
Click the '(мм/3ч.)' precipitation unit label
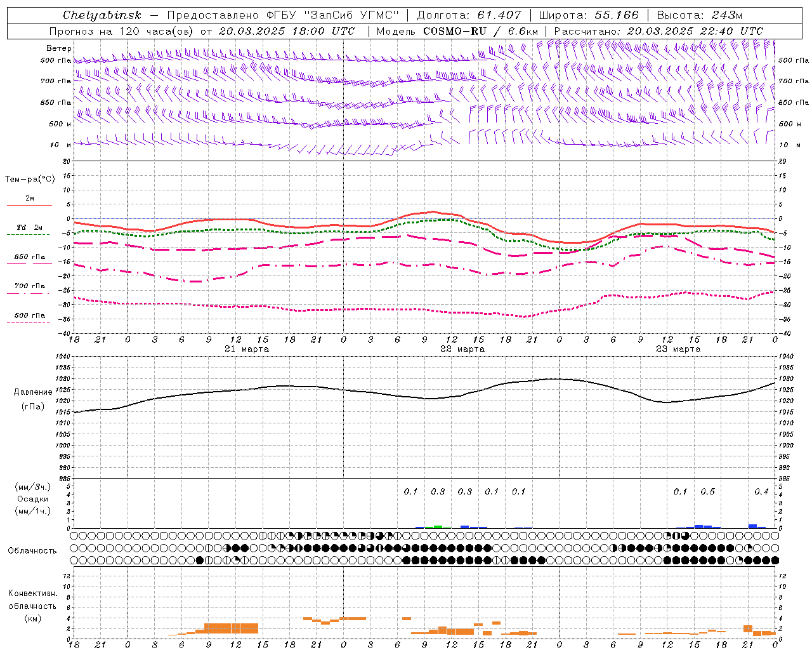click(x=33, y=487)
